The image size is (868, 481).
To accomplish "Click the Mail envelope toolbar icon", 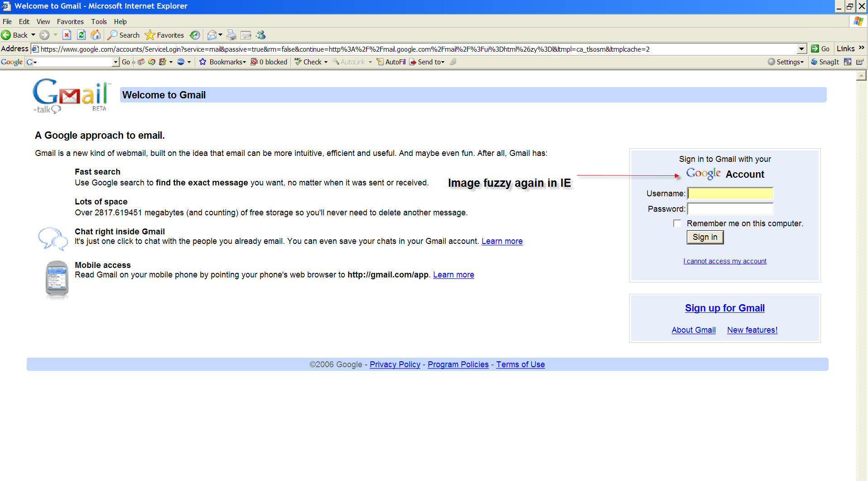I will pyautogui.click(x=212, y=35).
